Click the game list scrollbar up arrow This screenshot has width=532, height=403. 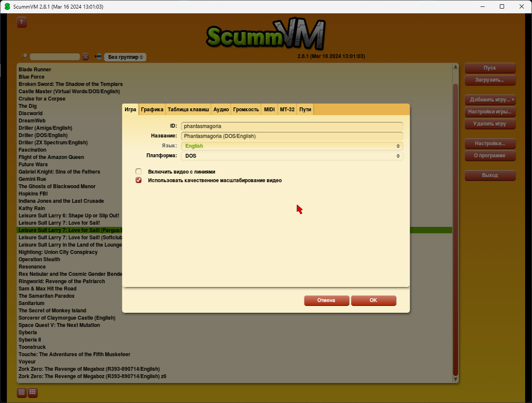(456, 67)
